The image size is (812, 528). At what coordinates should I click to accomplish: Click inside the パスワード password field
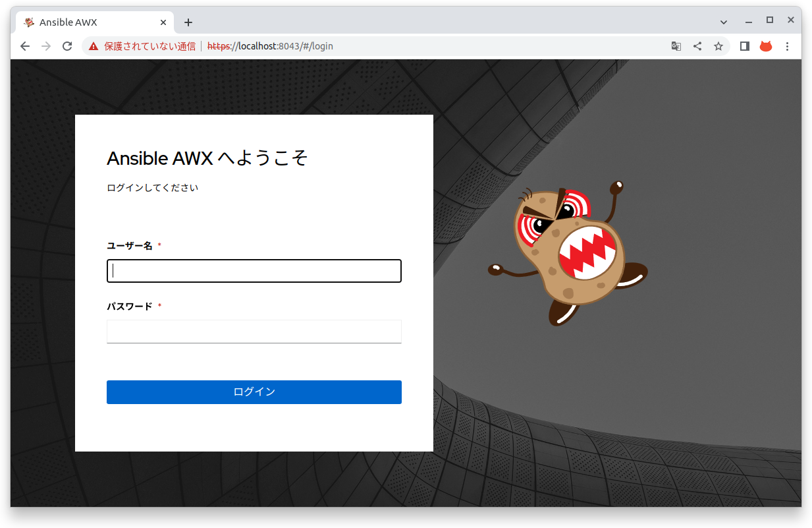(x=254, y=332)
